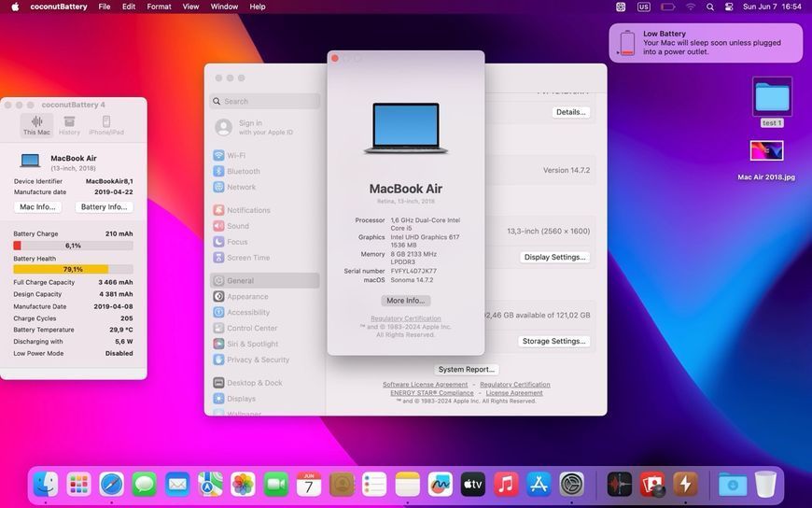Open the Mail app in Dock

(x=177, y=485)
